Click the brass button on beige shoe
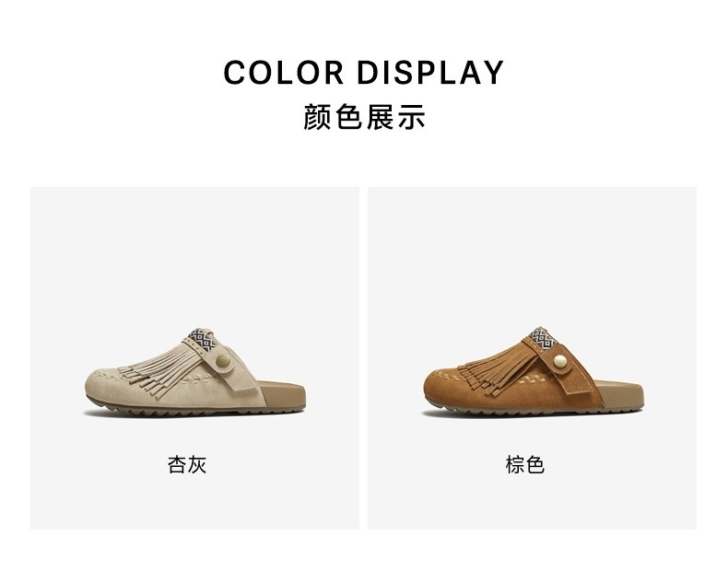Screen dimensions: 728x571 [x=223, y=360]
